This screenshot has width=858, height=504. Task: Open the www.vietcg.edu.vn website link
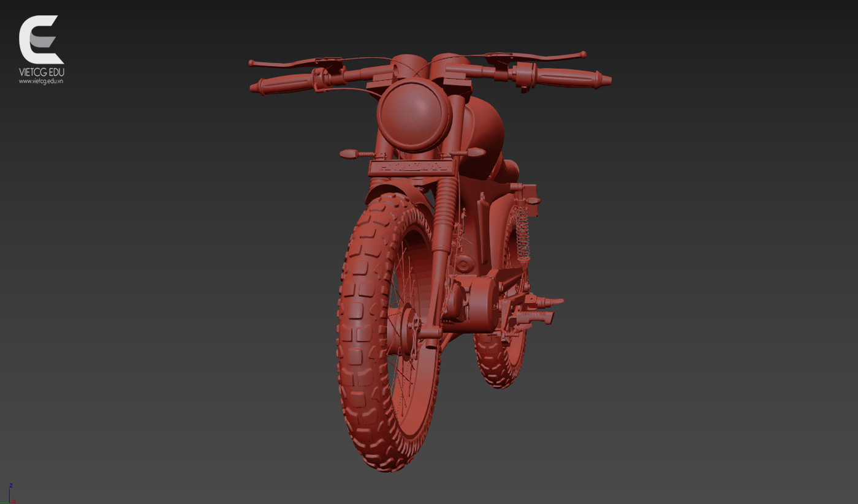click(40, 81)
